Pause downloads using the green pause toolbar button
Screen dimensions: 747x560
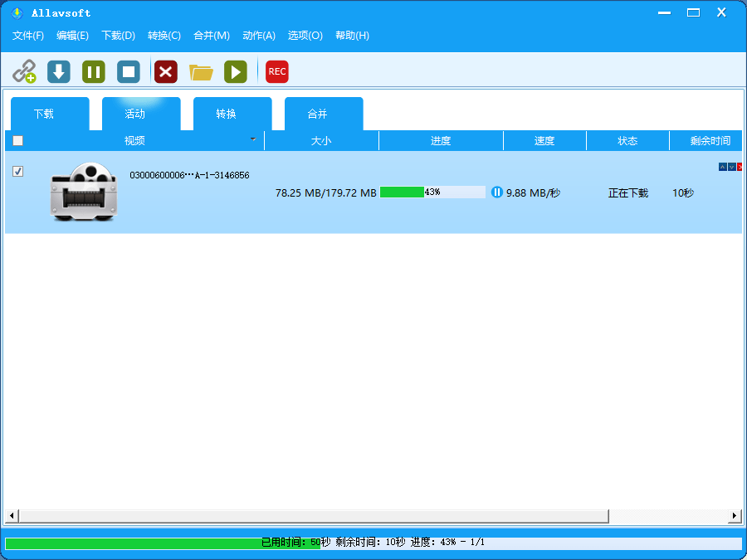(x=94, y=72)
